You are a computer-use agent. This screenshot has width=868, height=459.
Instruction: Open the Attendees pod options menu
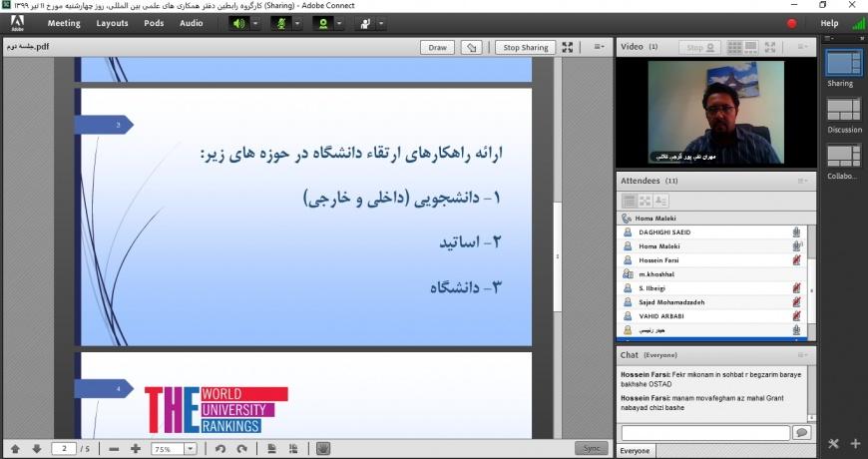(802, 181)
